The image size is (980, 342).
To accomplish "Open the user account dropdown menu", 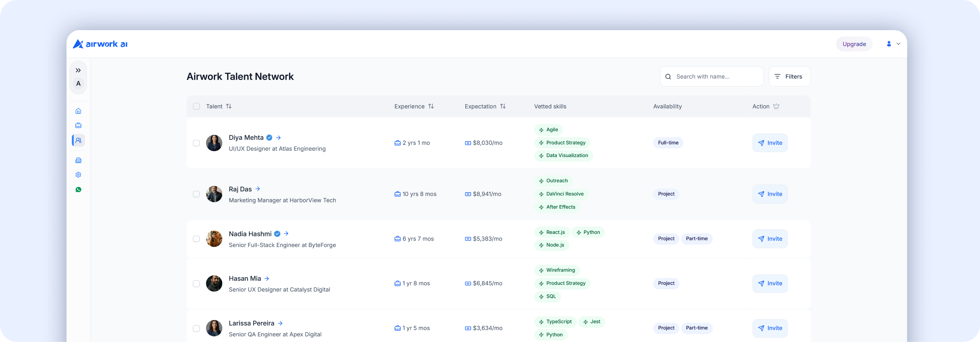I will click(x=894, y=44).
